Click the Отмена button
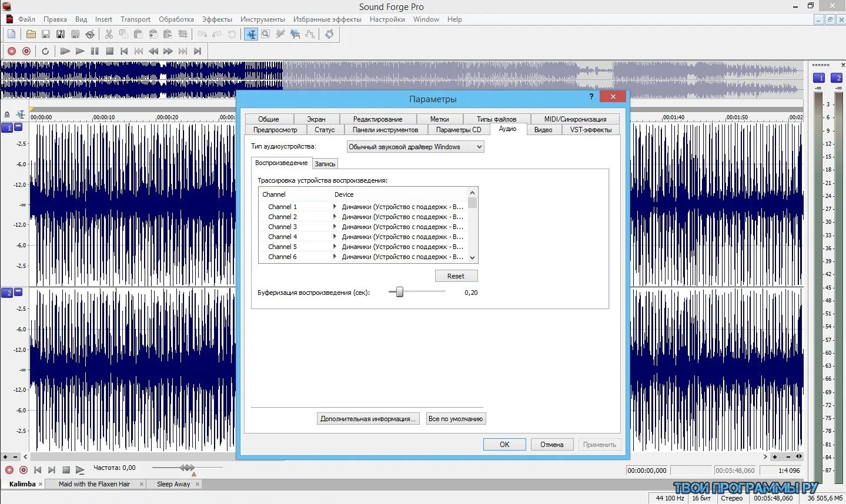Viewport: 846px width, 504px height. [551, 445]
